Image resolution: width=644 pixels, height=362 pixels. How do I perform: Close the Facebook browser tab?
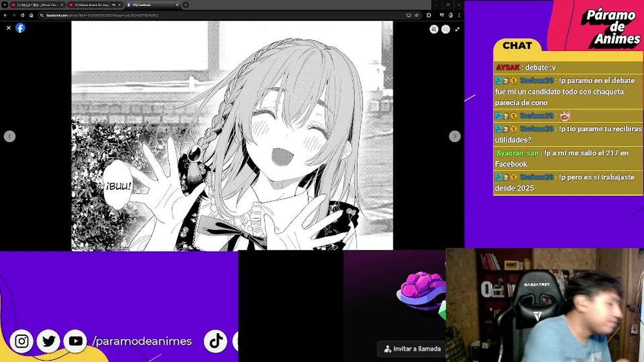point(177,5)
